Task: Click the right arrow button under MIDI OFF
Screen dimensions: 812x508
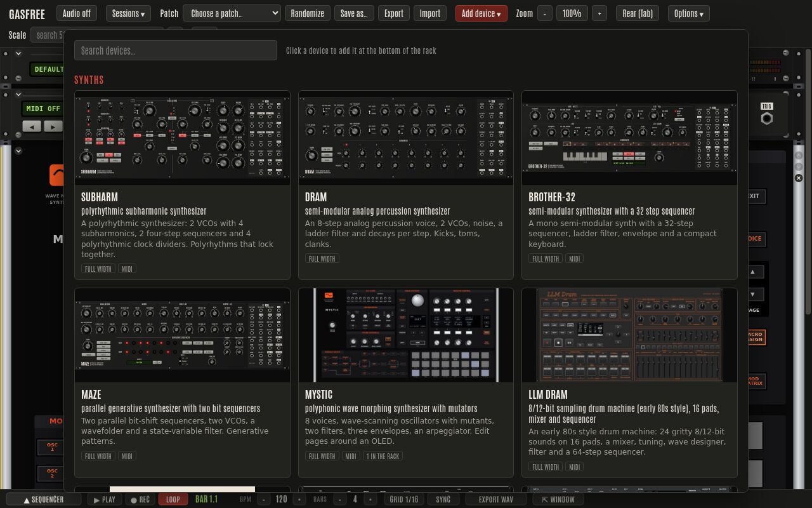Action: pos(53,126)
